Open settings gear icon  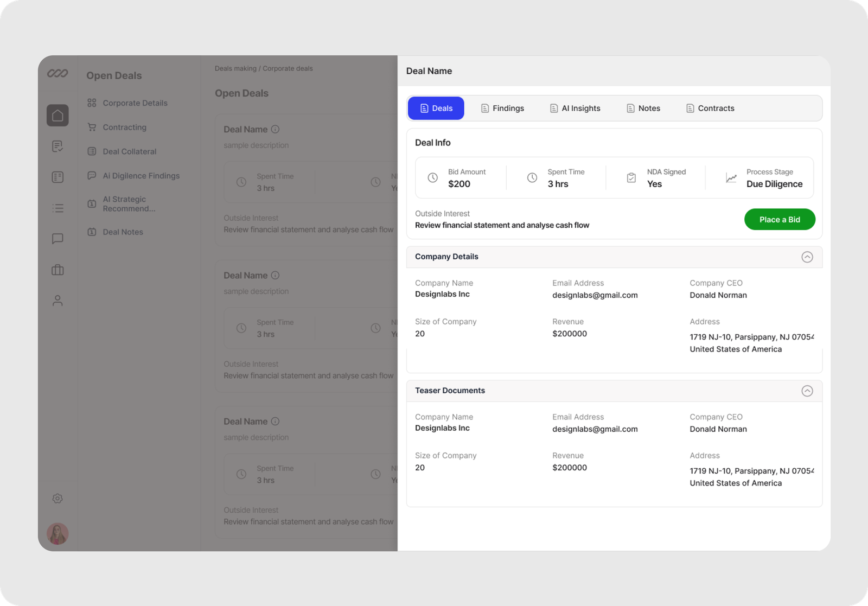(58, 499)
